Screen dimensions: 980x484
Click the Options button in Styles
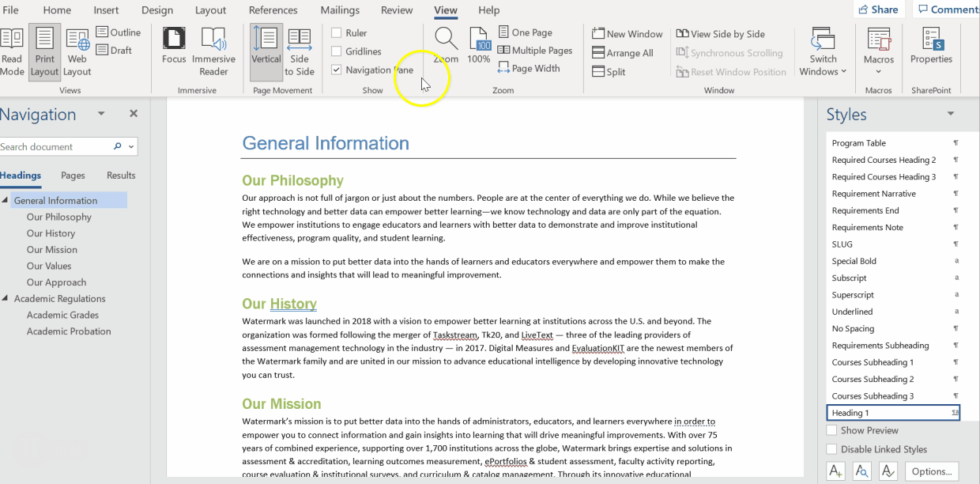pos(931,471)
